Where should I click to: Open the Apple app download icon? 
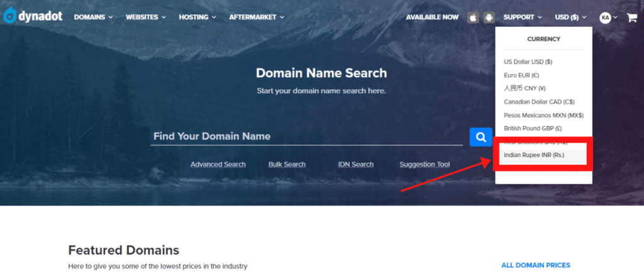click(473, 18)
